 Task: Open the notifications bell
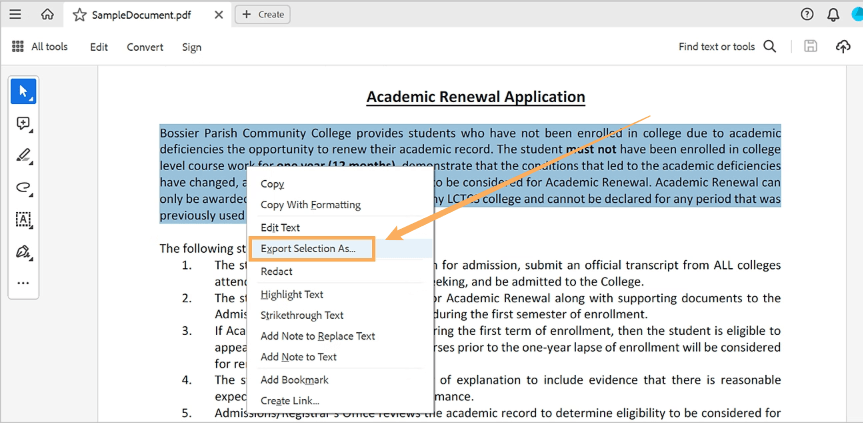833,15
